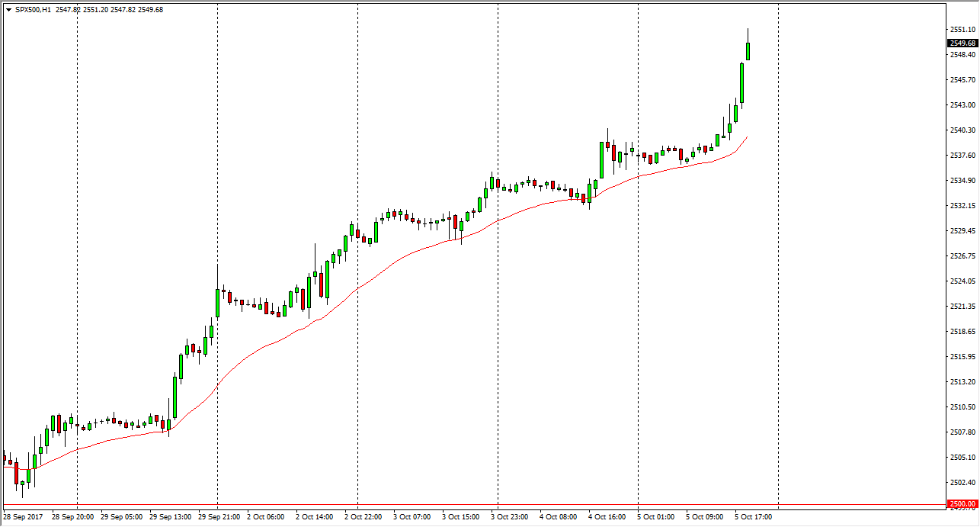Click the red 2500.00 level label

pos(962,504)
